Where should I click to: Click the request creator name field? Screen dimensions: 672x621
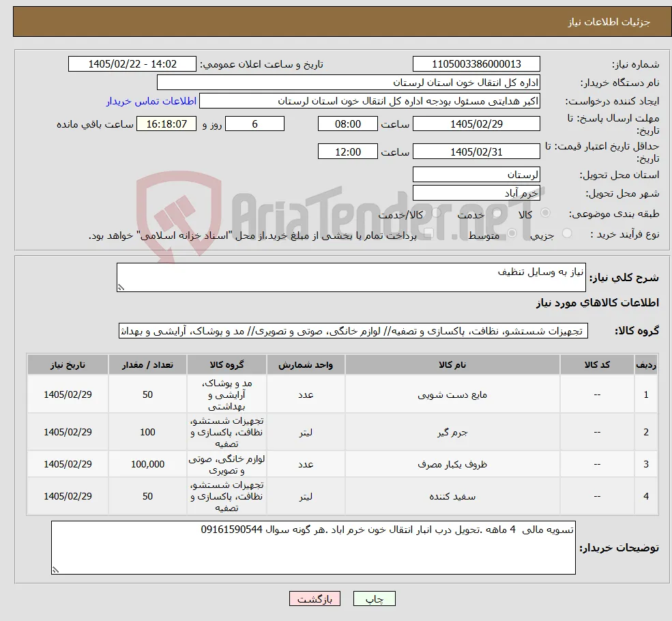coord(369,101)
